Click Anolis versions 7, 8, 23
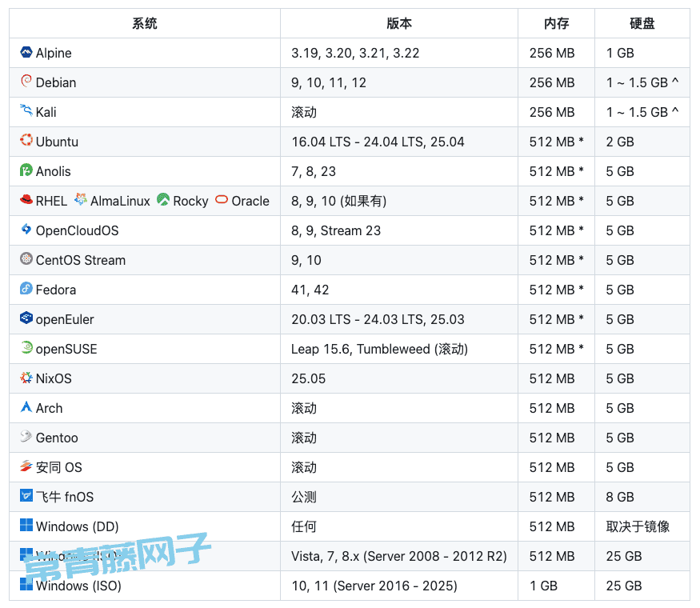This screenshot has width=700, height=608. [314, 171]
